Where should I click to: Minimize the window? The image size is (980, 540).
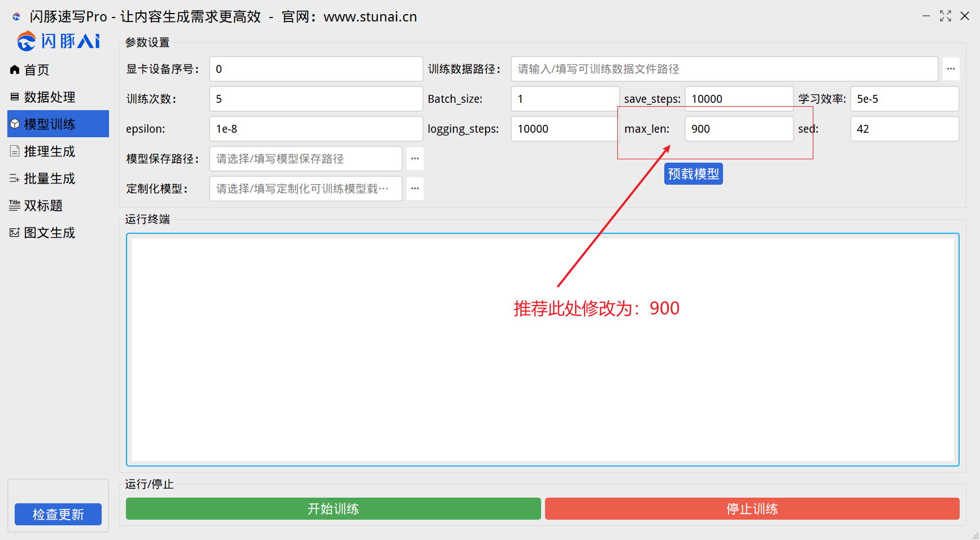[926, 16]
